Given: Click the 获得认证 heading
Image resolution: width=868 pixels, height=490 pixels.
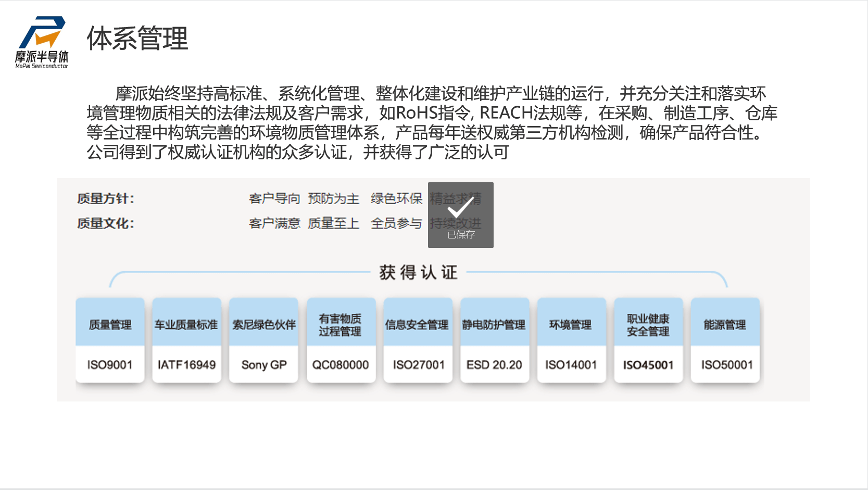Looking at the screenshot, I should pos(418,272).
